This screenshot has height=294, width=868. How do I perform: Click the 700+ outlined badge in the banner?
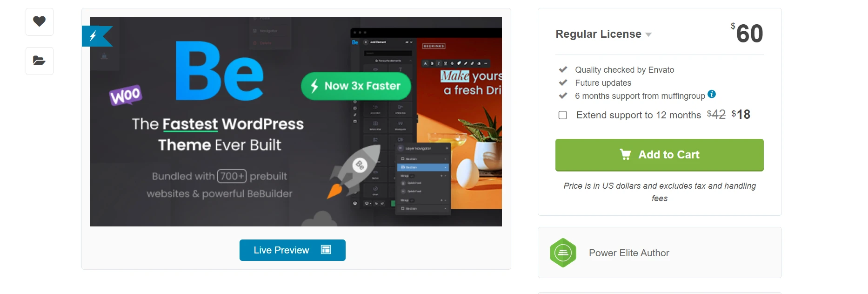(x=232, y=176)
